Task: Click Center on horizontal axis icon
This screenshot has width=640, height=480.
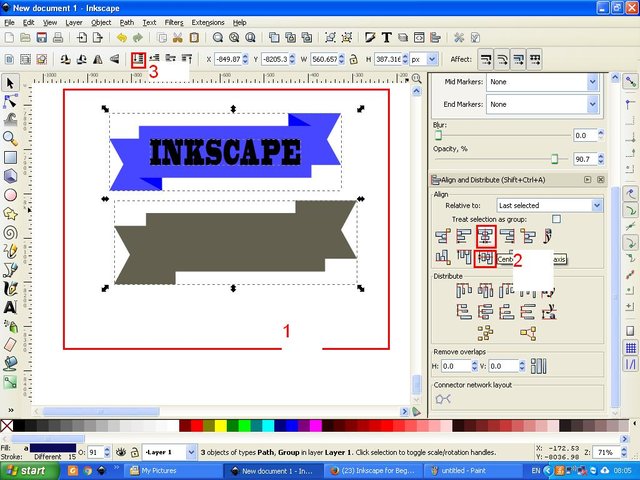Action: tap(485, 258)
